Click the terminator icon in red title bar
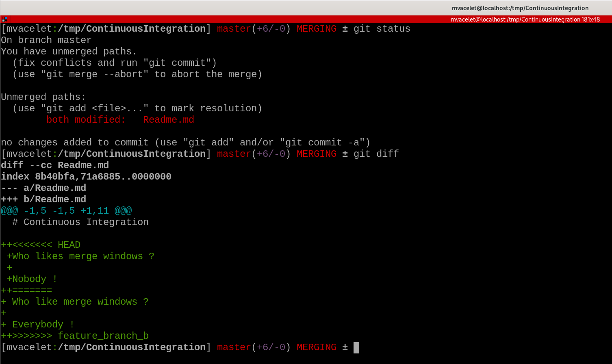The image size is (612, 364). pyautogui.click(x=4, y=19)
